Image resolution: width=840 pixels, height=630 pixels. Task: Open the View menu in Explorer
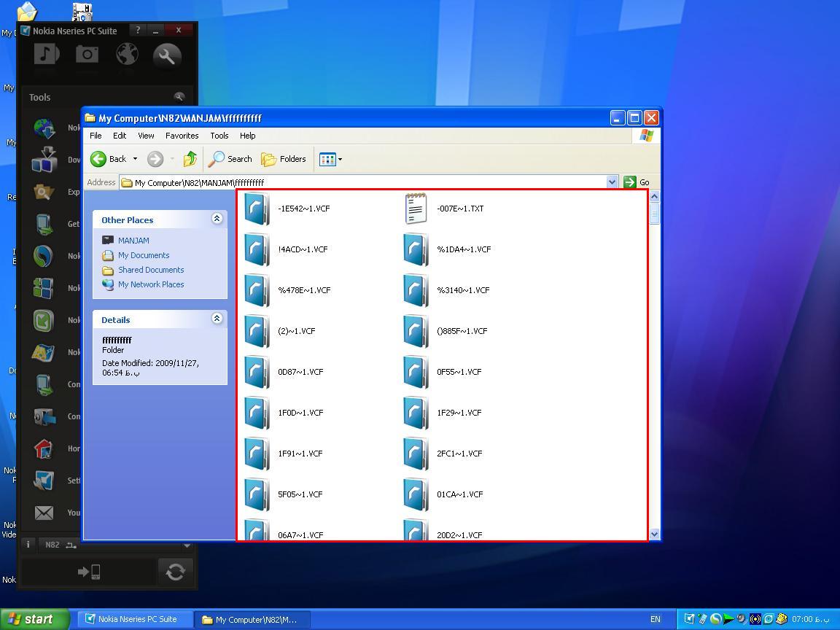(x=146, y=136)
